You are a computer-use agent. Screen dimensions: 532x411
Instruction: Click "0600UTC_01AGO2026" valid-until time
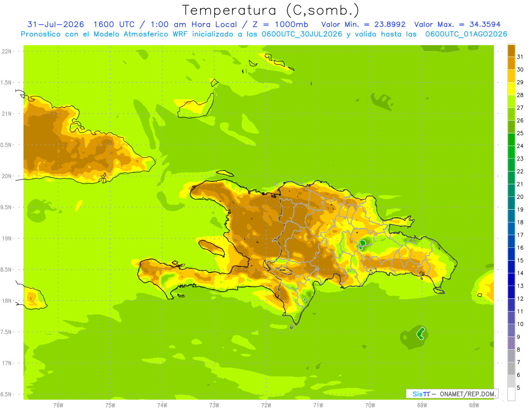pos(466,34)
